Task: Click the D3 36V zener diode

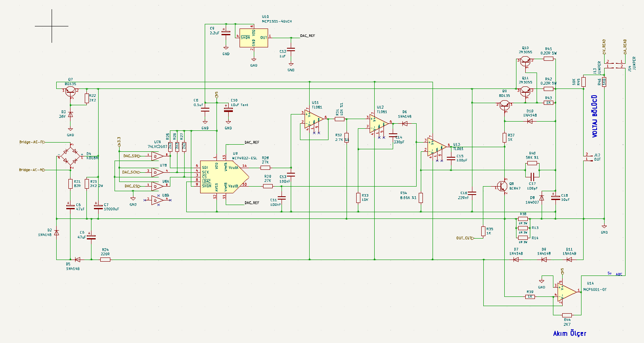Action: pos(70,114)
